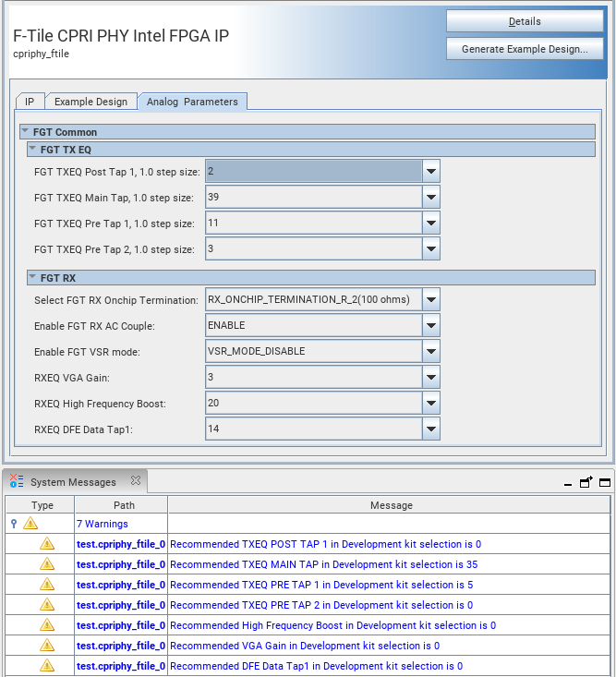
Task: Click Pre Tap 2 value field showing 3
Action: pyautogui.click(x=314, y=249)
